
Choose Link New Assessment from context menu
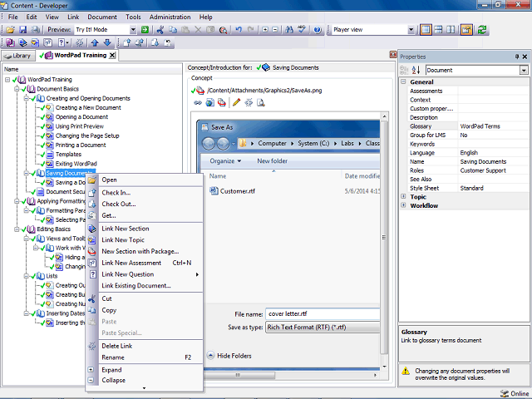(x=131, y=263)
